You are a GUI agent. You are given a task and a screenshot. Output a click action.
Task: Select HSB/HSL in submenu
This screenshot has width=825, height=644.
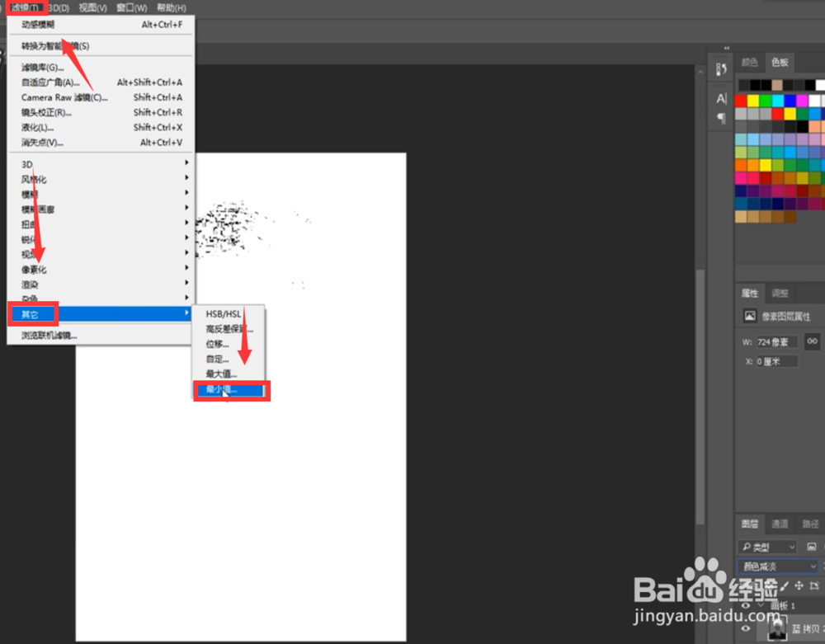pos(229,314)
